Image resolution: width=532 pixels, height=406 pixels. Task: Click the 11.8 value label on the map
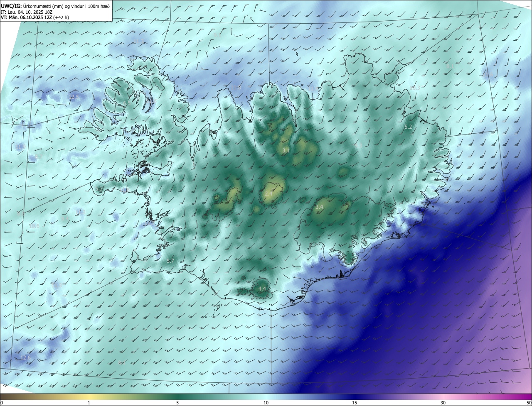click(x=236, y=87)
